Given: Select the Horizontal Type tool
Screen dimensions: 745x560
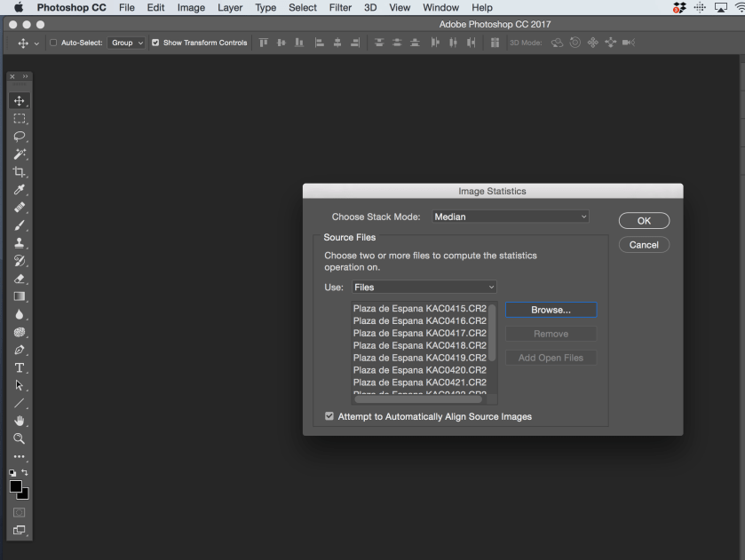Looking at the screenshot, I should pyautogui.click(x=19, y=367).
